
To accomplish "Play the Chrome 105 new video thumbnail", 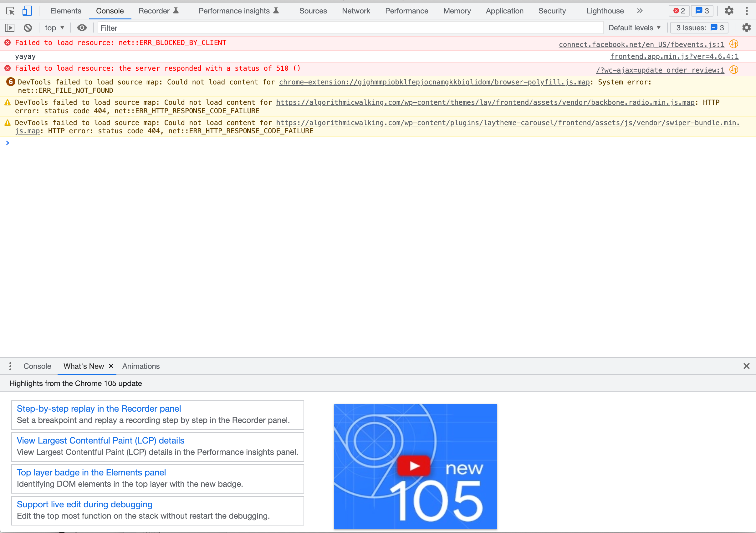I will 415,466.
